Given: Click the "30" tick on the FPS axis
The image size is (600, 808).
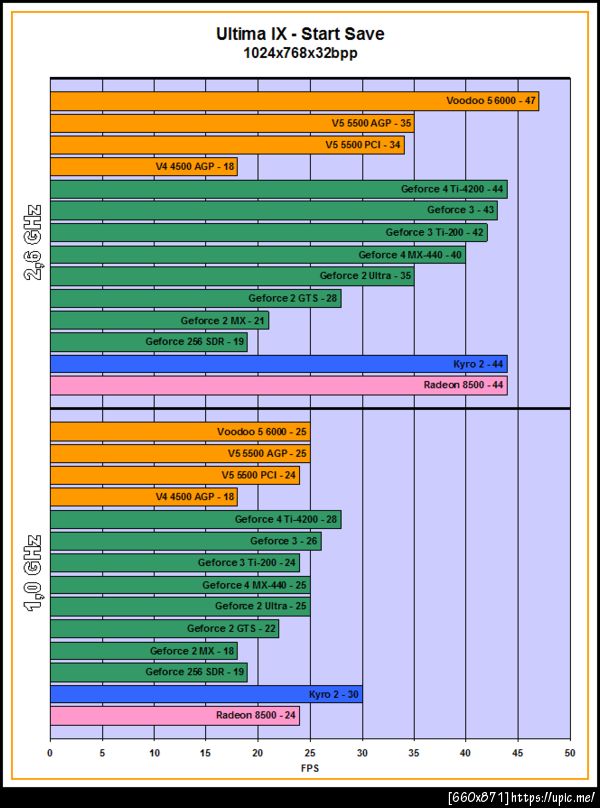Looking at the screenshot, I should [x=362, y=752].
